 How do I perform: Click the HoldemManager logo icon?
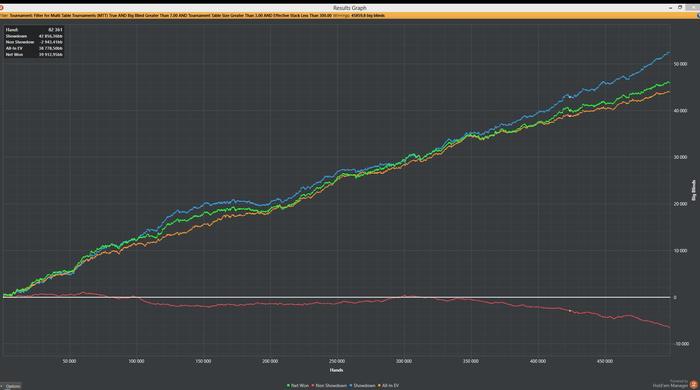[694, 384]
